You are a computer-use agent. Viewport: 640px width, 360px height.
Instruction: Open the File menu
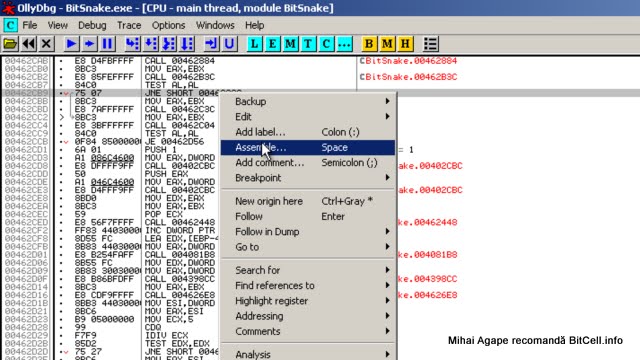[x=29, y=25]
